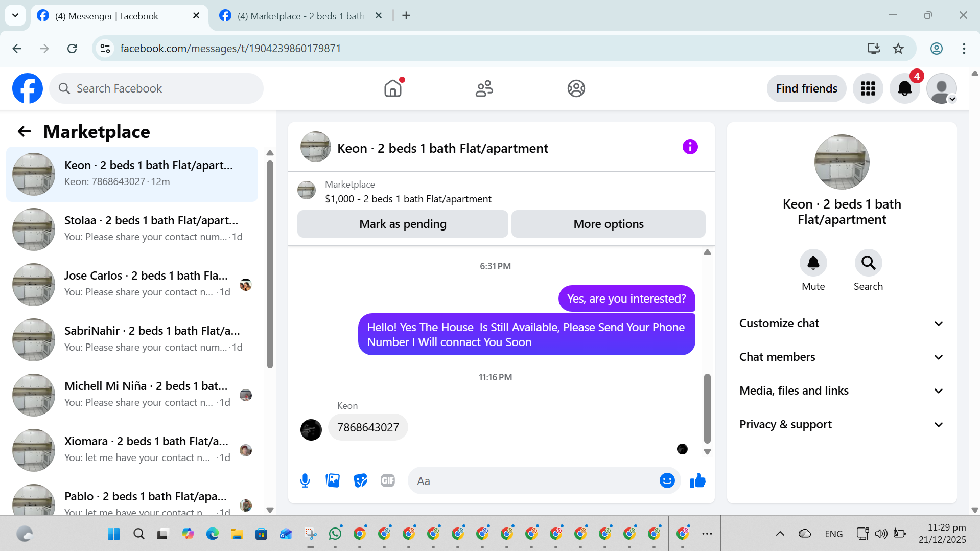Mute the conversation with the bell icon
Image resolution: width=980 pixels, height=551 pixels.
[x=813, y=263]
